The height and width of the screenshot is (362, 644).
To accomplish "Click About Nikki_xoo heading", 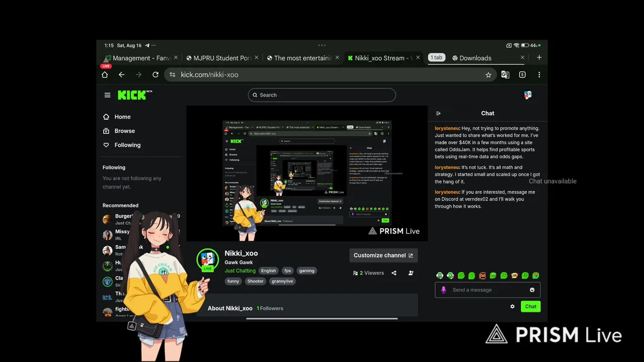I will 230,308.
